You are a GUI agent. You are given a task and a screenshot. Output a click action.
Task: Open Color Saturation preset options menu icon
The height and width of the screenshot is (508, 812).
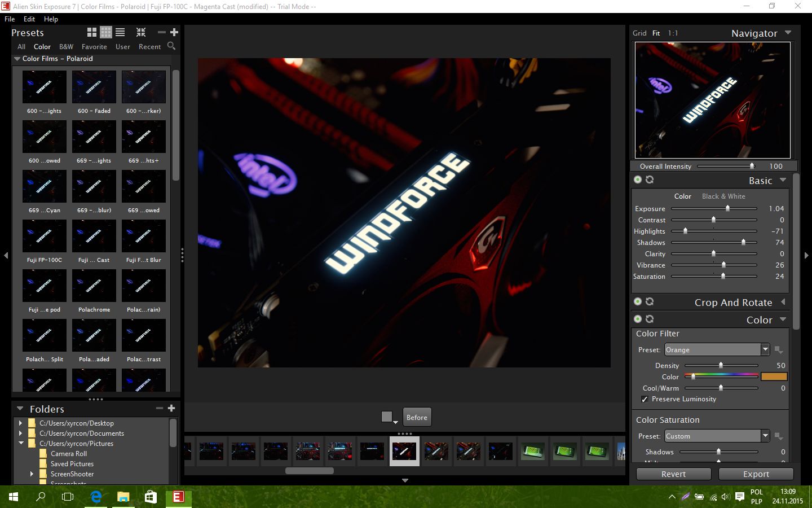point(779,436)
